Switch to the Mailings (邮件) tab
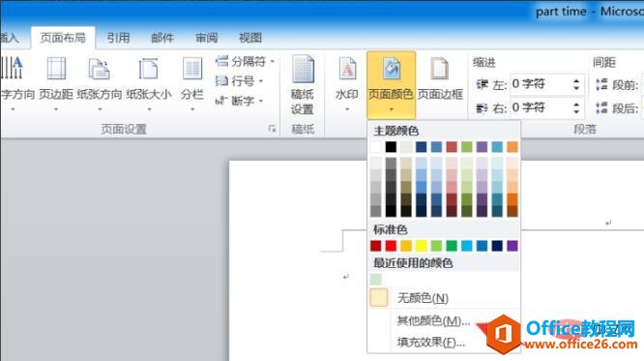The width and height of the screenshot is (644, 361). (162, 38)
